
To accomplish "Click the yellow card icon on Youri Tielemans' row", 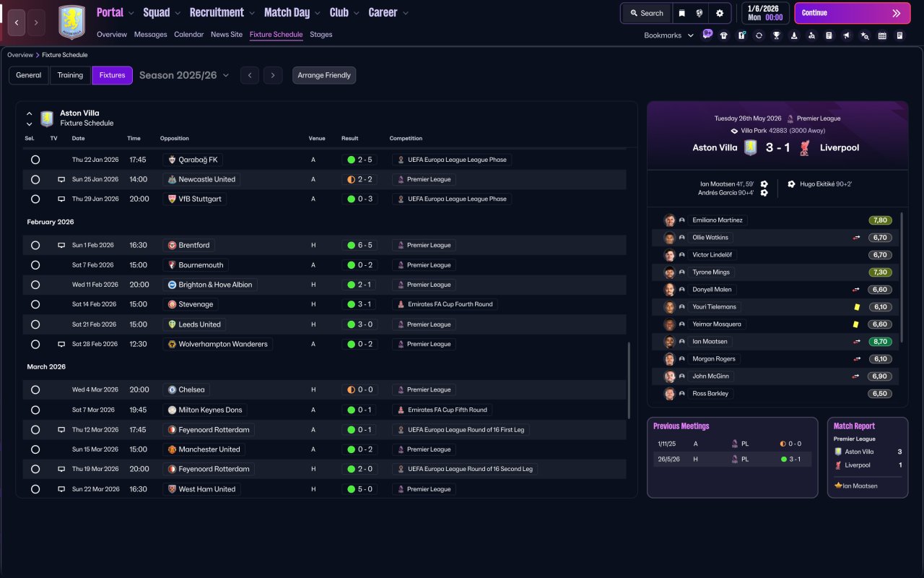I will pos(856,307).
